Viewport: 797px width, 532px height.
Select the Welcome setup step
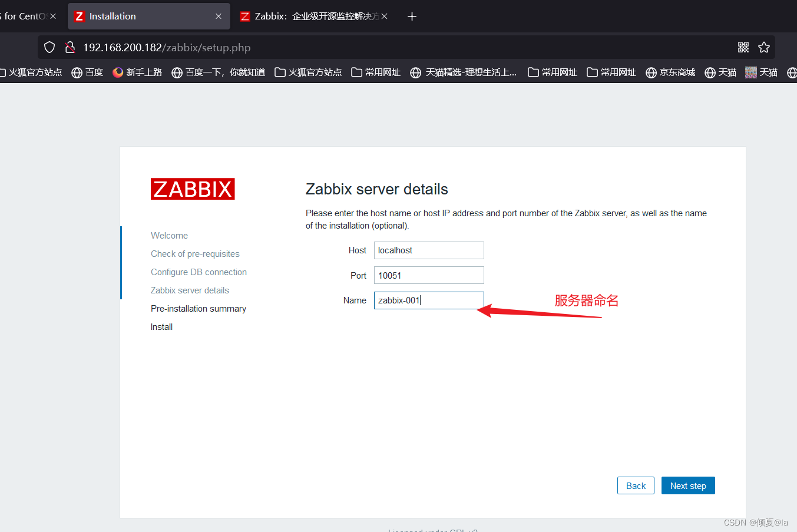coord(169,236)
